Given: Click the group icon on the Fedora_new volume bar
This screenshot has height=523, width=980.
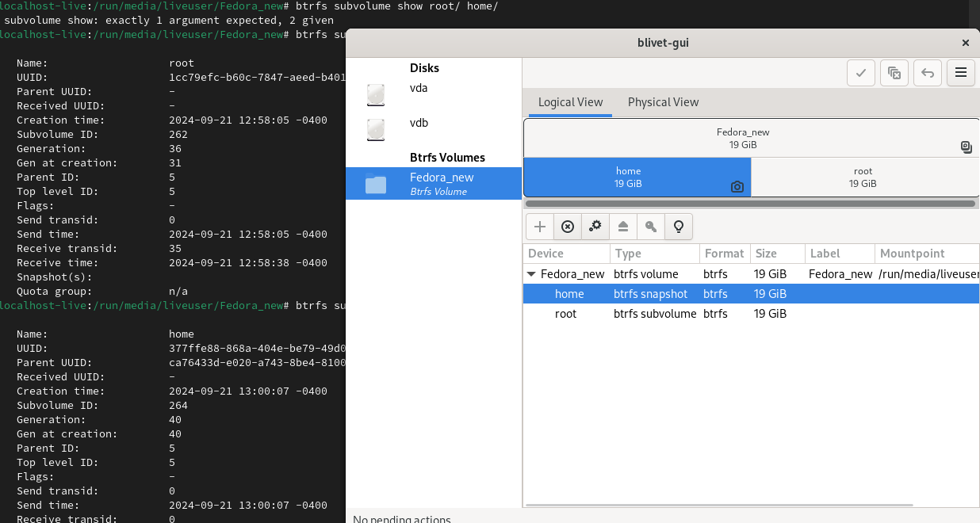Looking at the screenshot, I should (x=966, y=147).
